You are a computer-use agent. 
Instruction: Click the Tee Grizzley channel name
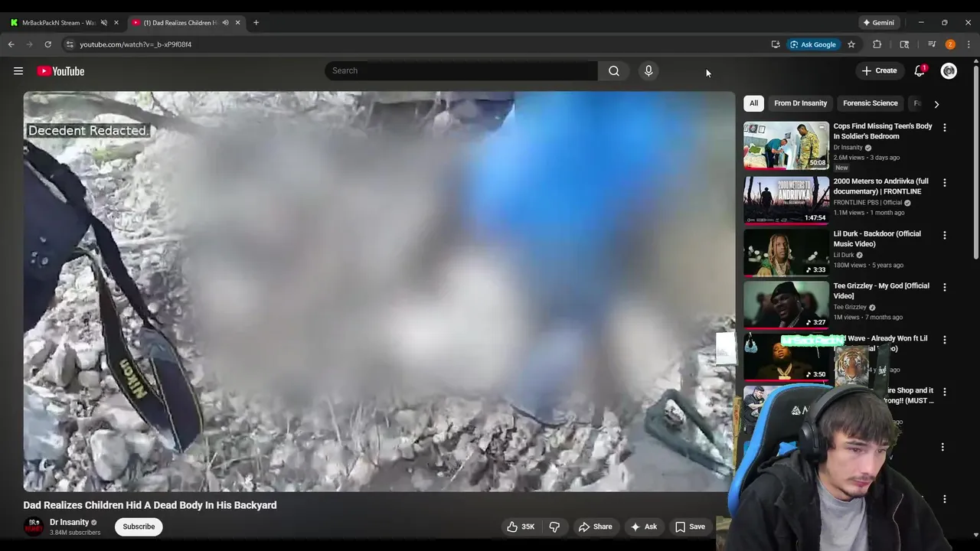(x=850, y=307)
